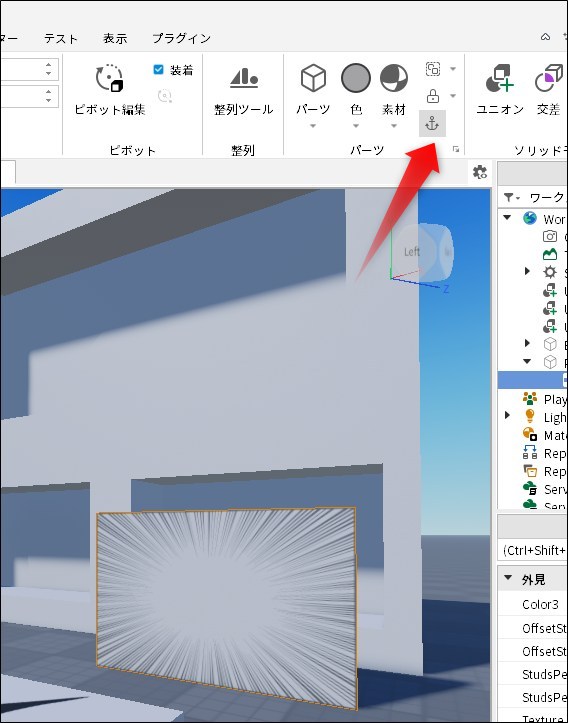Screen dimensions: 568x723
Task: Click the properties filter field (Ctrl+Shift+
Action: pyautogui.click(x=533, y=551)
